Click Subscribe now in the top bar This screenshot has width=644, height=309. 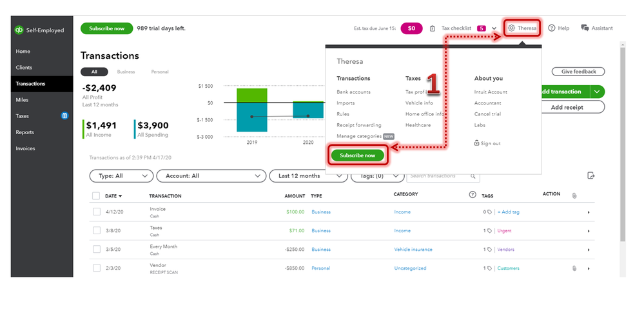107,28
